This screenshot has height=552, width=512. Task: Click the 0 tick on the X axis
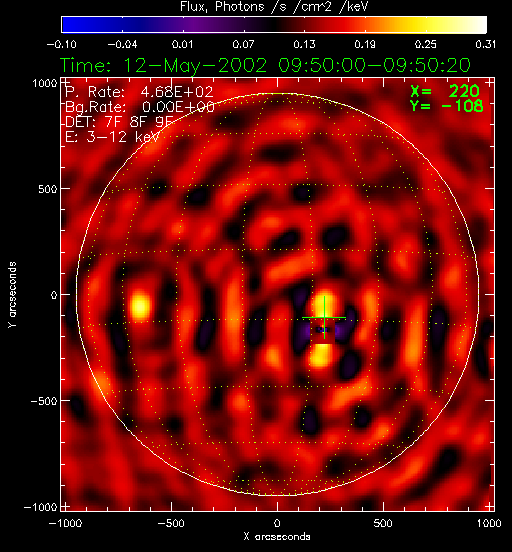277,523
